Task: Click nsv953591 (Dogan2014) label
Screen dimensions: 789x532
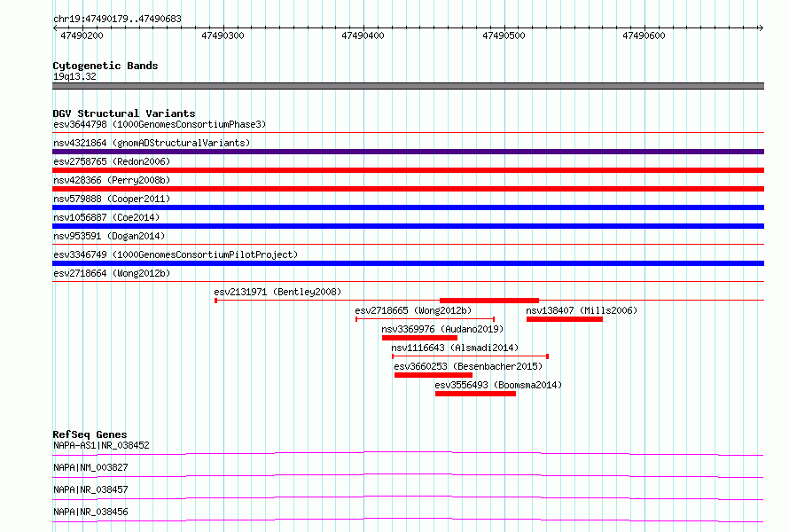Action: pyautogui.click(x=109, y=236)
